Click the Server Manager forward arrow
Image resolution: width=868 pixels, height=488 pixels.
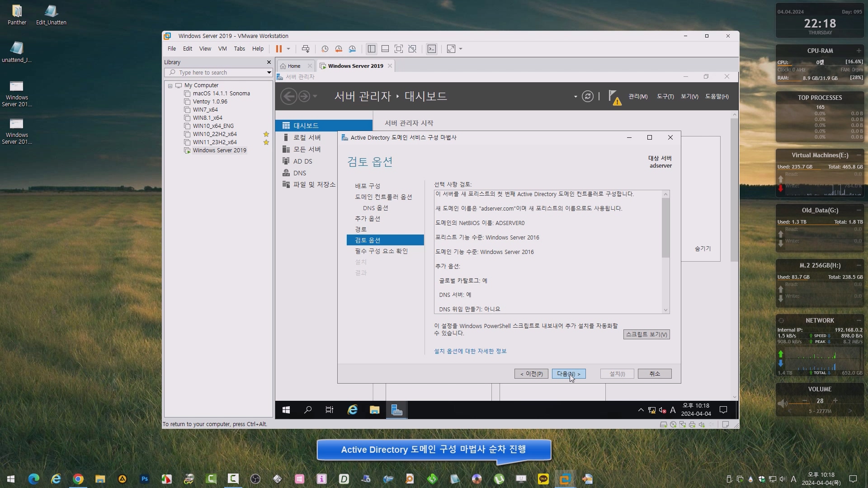[x=304, y=96]
